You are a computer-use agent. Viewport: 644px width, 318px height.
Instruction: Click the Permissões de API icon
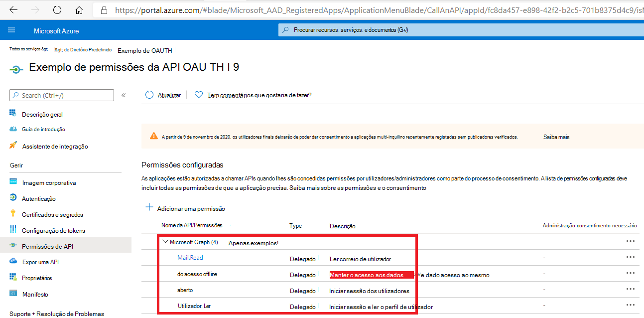pos(13,246)
